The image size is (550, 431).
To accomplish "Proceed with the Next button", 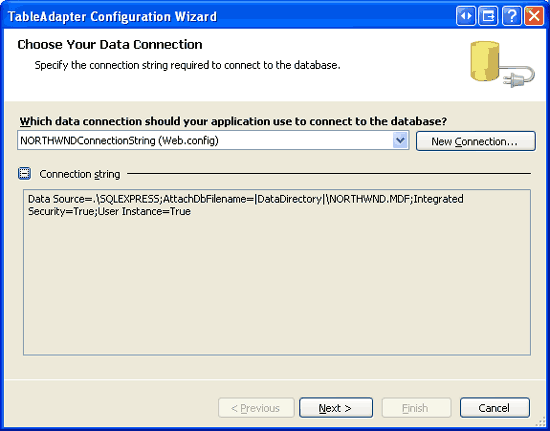I will coord(336,408).
